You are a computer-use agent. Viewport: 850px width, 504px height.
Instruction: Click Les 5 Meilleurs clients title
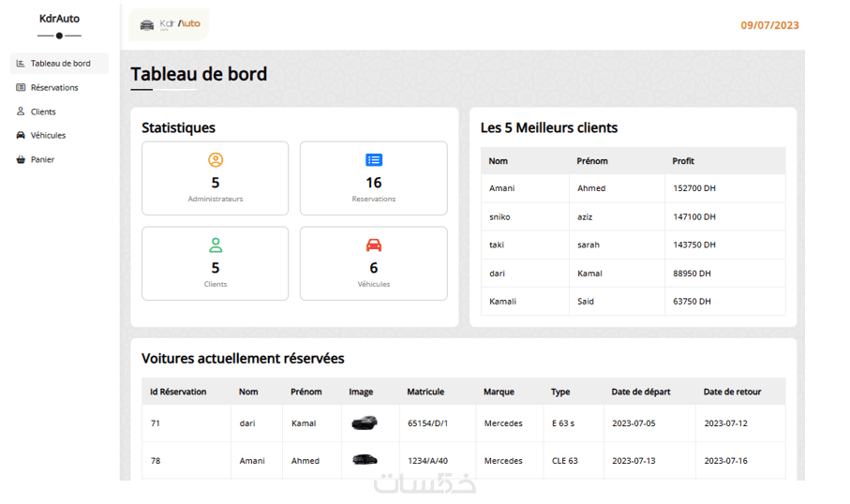click(549, 128)
